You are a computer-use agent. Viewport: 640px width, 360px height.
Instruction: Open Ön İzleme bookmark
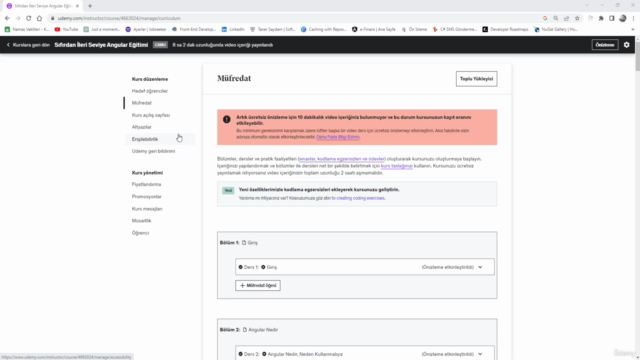tap(414, 29)
